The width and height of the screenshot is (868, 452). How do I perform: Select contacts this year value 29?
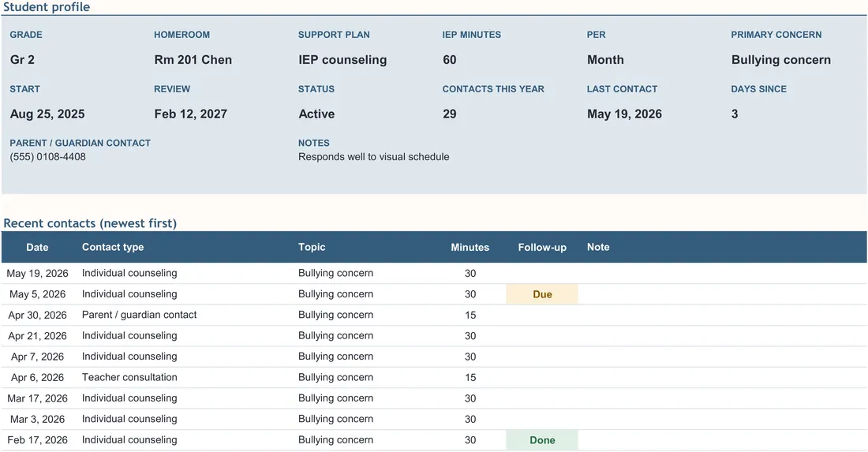pyautogui.click(x=450, y=114)
